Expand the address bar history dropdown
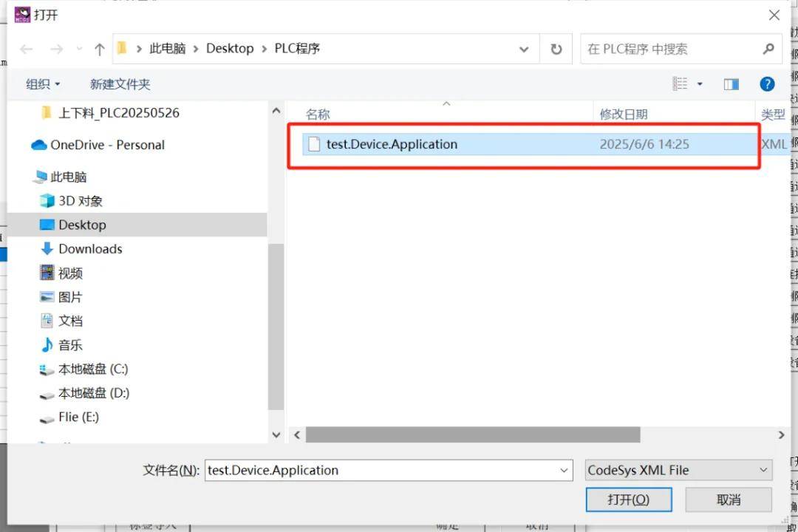Viewport: 798px width, 532px height. 524,50
